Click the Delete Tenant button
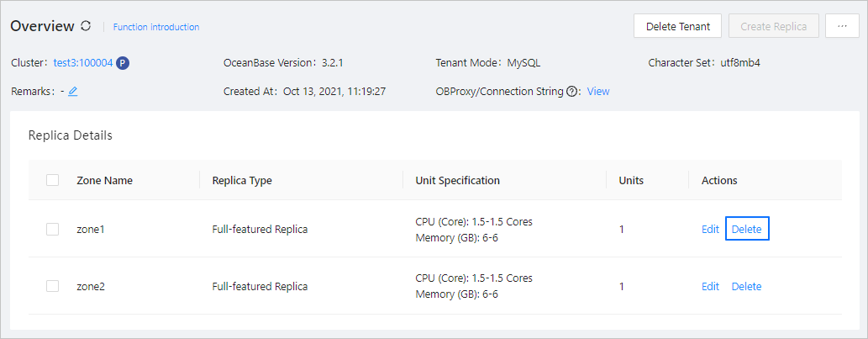The height and width of the screenshot is (339, 868). [677, 26]
